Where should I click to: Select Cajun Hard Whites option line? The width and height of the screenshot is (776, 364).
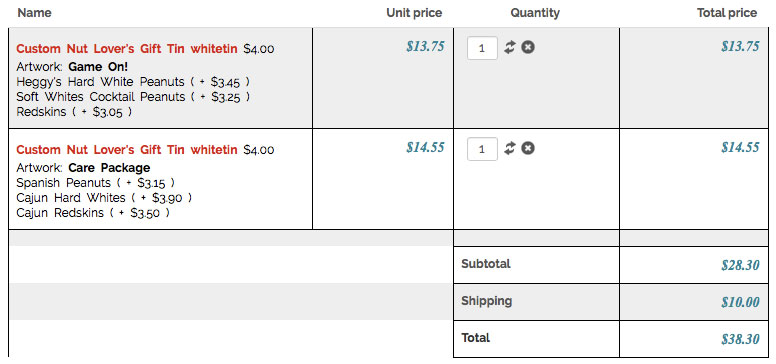[x=104, y=198]
